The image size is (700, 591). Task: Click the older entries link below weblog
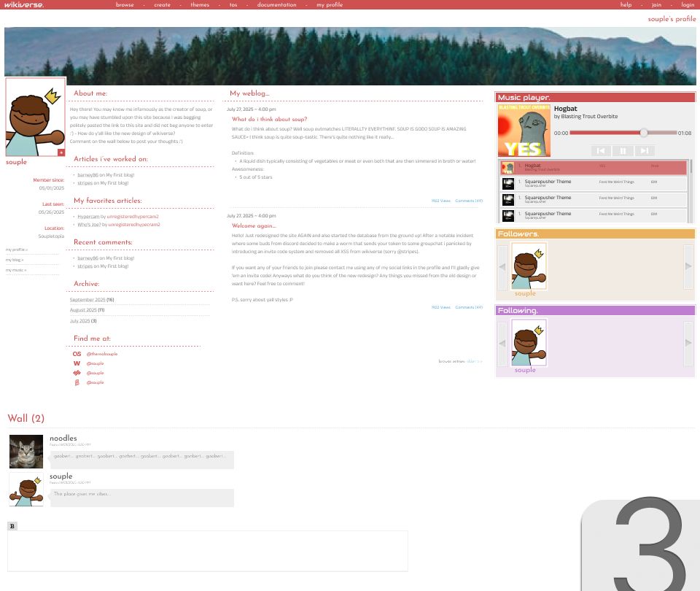[x=474, y=361]
